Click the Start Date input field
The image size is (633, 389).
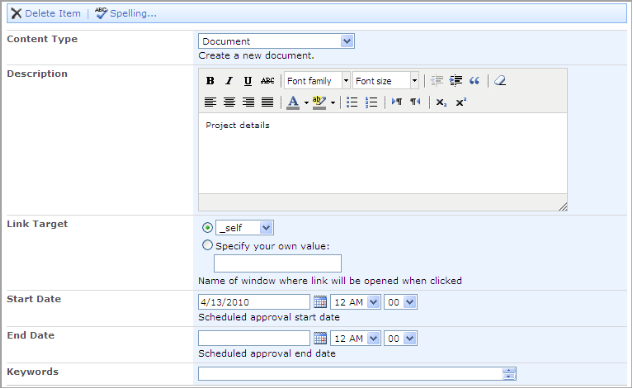254,302
